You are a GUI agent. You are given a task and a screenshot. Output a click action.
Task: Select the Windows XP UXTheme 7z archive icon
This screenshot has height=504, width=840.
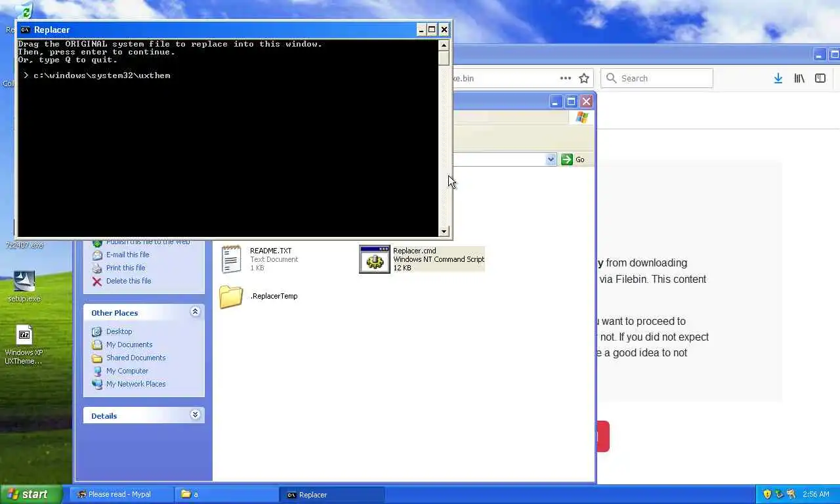(x=24, y=335)
